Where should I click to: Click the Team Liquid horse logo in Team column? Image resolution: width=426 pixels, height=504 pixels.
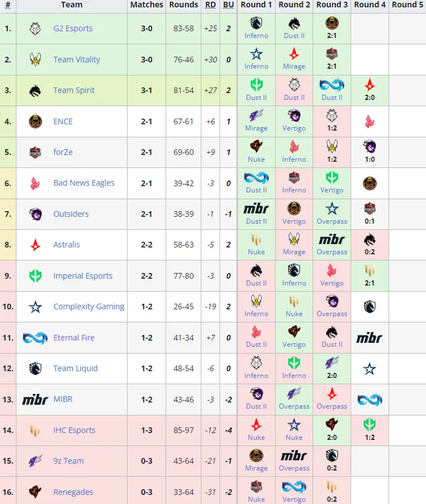(x=35, y=368)
